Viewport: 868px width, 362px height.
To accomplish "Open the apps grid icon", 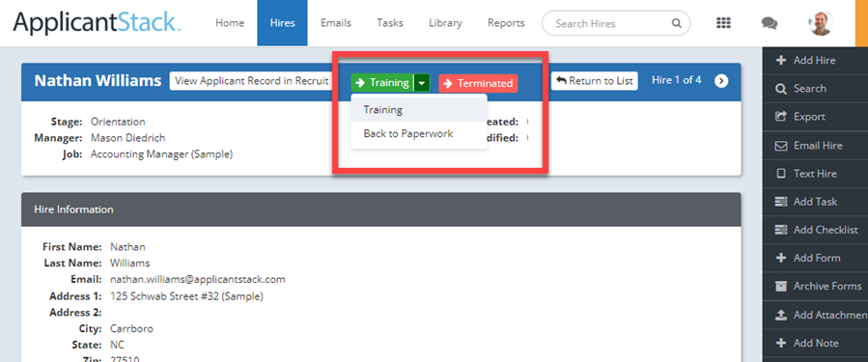I will pyautogui.click(x=723, y=23).
